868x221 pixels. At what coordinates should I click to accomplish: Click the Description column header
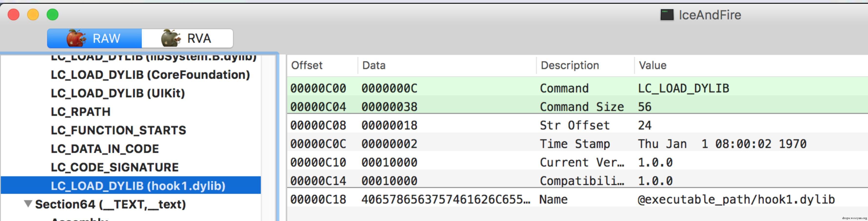[570, 65]
